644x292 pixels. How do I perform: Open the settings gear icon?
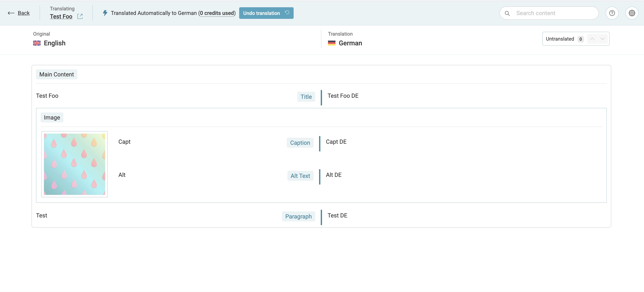(632, 13)
